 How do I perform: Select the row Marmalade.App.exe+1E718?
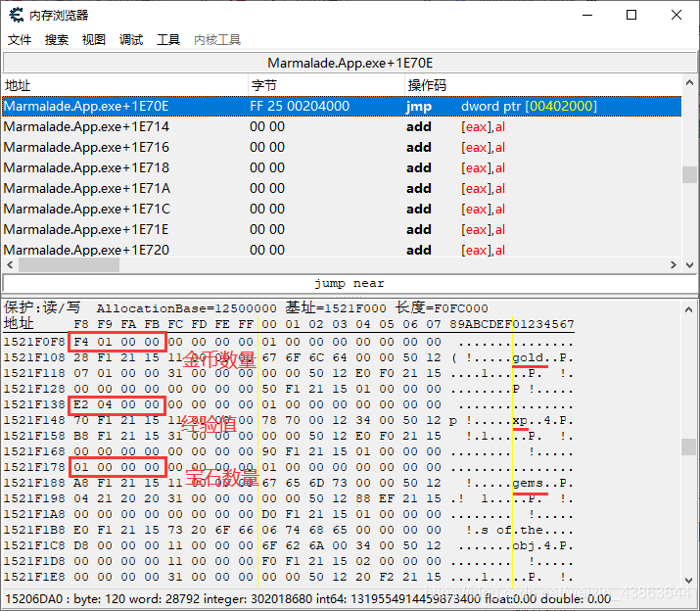tap(342, 168)
